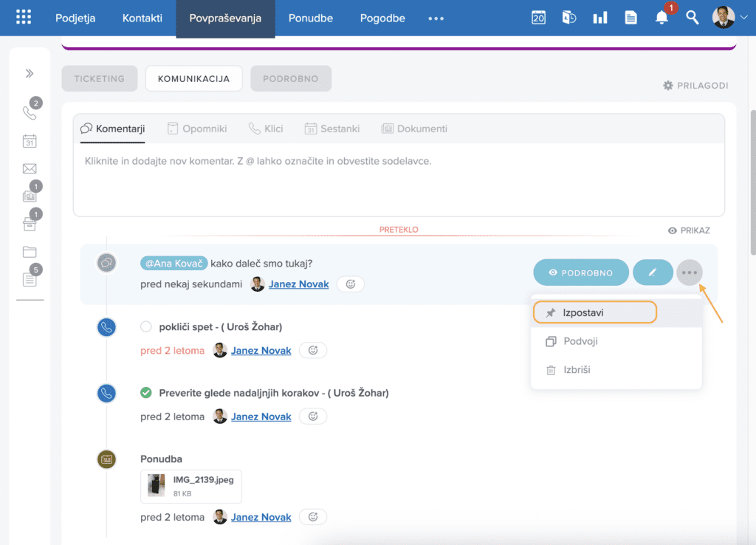
Task: Open the bar chart reports icon
Action: coord(600,18)
